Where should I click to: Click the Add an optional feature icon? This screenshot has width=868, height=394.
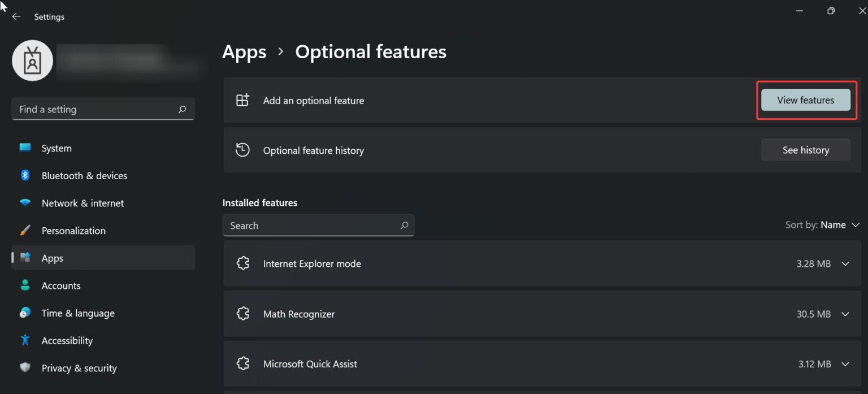pyautogui.click(x=242, y=99)
